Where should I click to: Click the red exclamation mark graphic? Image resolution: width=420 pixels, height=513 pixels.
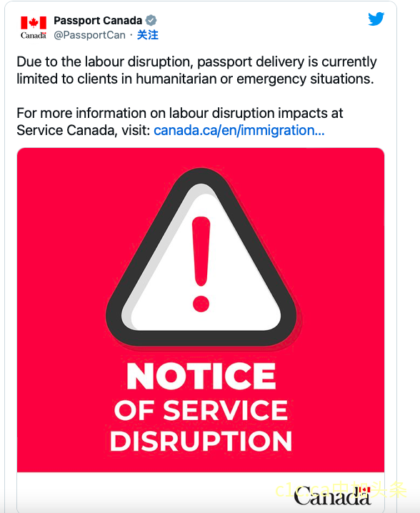coord(201,264)
